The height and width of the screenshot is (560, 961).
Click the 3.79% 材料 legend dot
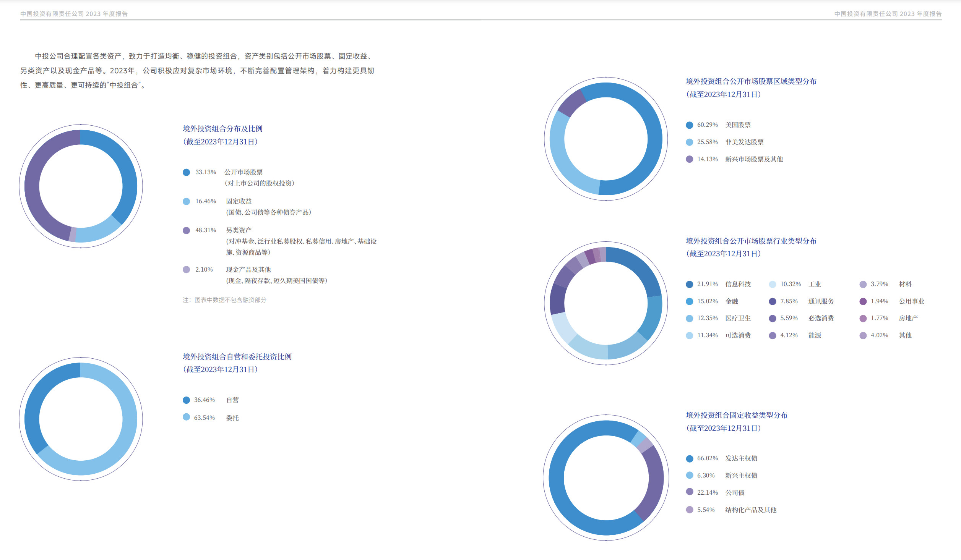[863, 284]
